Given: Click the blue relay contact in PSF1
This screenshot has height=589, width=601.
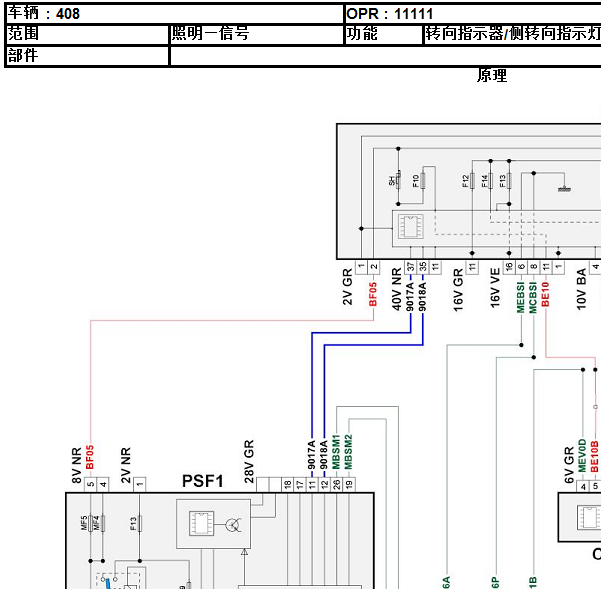Looking at the screenshot, I should [108, 583].
